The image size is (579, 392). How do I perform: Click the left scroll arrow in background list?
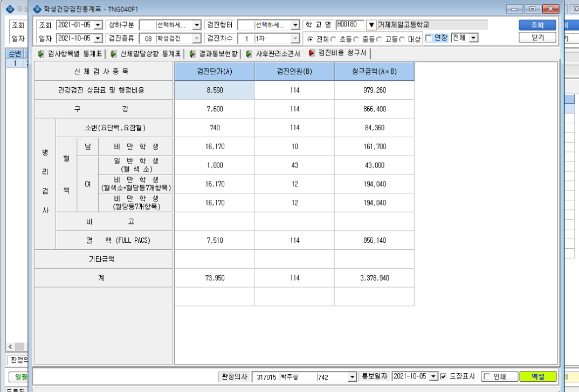point(10,347)
